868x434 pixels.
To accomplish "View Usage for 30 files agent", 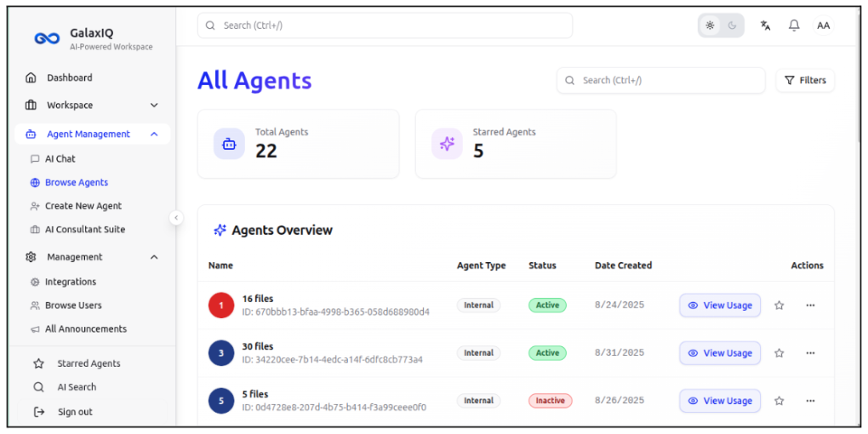I will point(720,353).
